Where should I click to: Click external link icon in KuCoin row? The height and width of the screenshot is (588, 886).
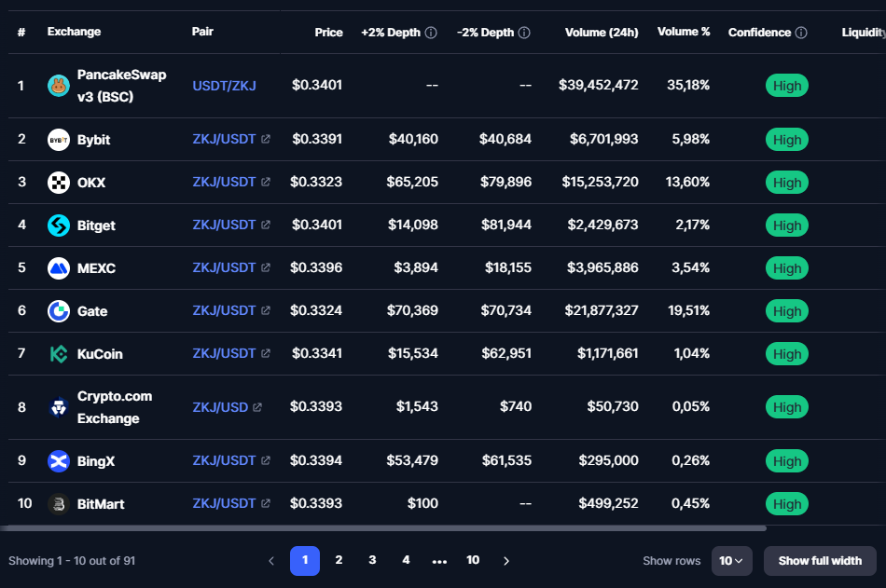pyautogui.click(x=266, y=353)
